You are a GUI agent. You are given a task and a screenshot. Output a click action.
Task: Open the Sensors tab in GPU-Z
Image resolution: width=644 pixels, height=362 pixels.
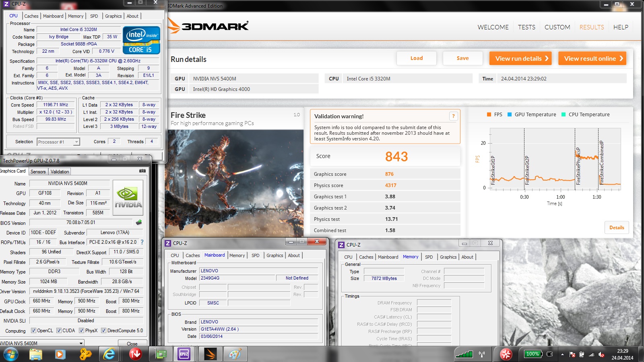pos(38,172)
